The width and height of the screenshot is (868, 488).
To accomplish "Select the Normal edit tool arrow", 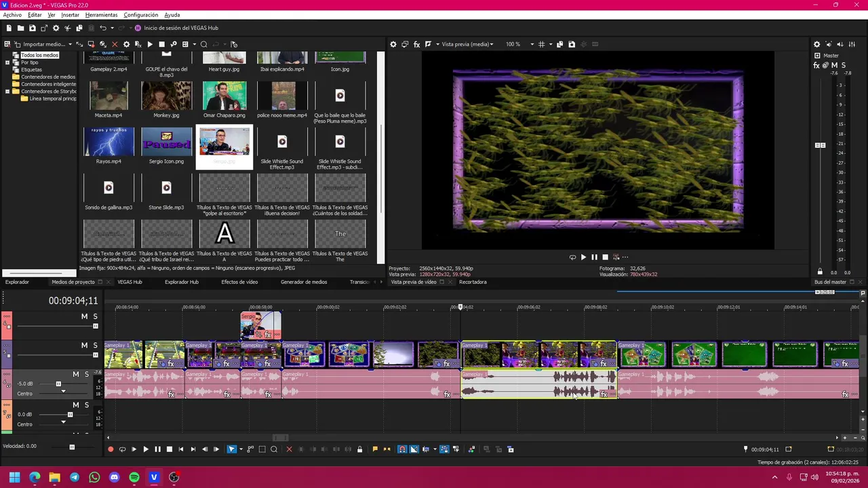I will [232, 449].
